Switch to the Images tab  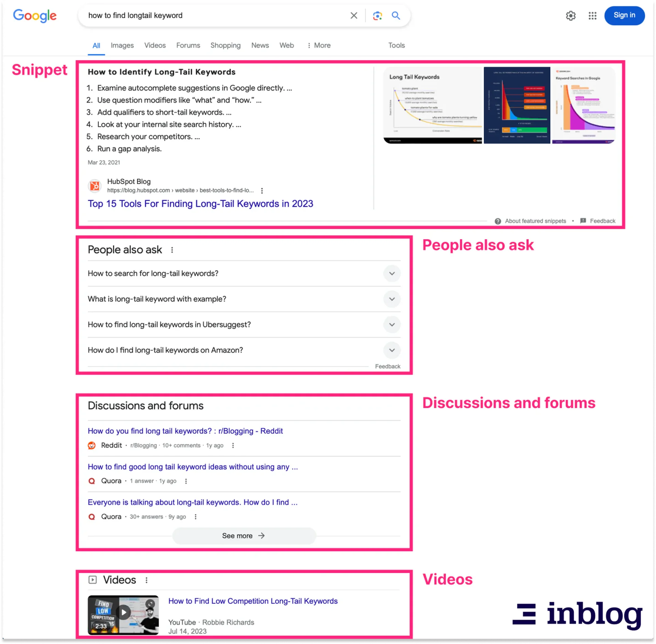(122, 45)
